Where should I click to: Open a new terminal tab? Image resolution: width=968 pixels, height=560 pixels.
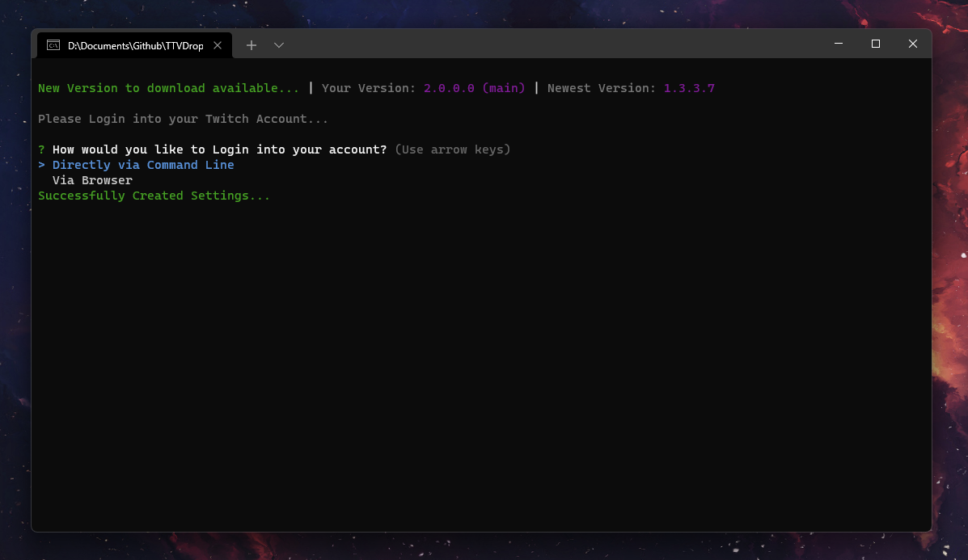pos(252,45)
